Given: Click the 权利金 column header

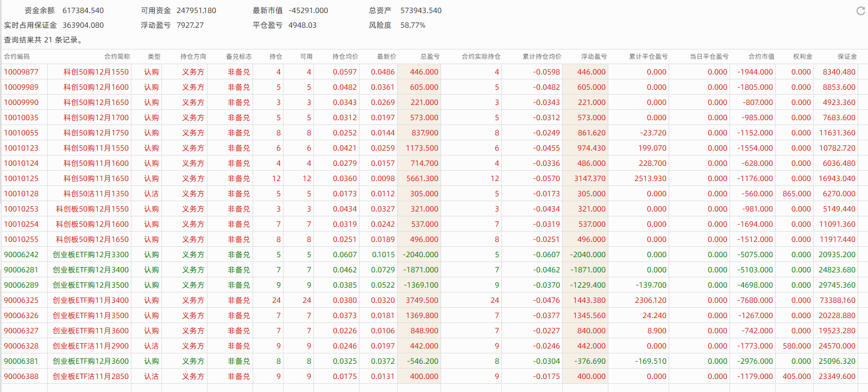Looking at the screenshot, I should [x=802, y=57].
